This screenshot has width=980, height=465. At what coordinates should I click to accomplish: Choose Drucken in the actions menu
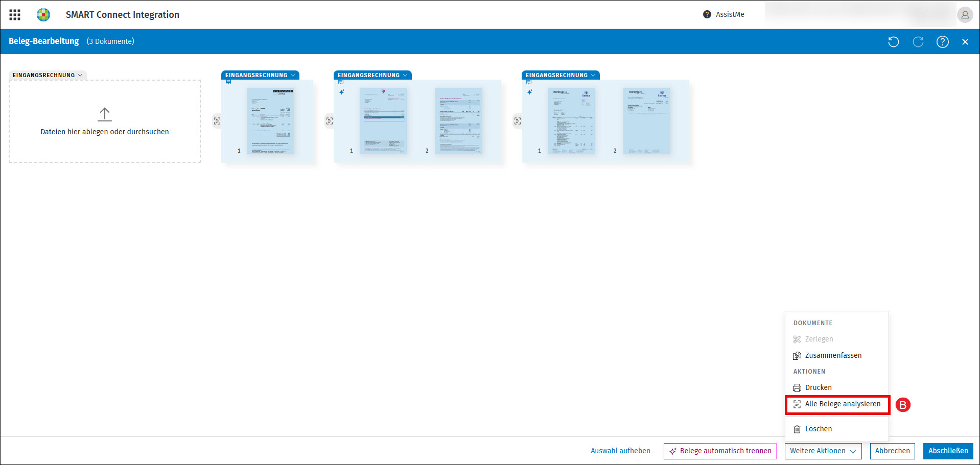tap(836, 387)
